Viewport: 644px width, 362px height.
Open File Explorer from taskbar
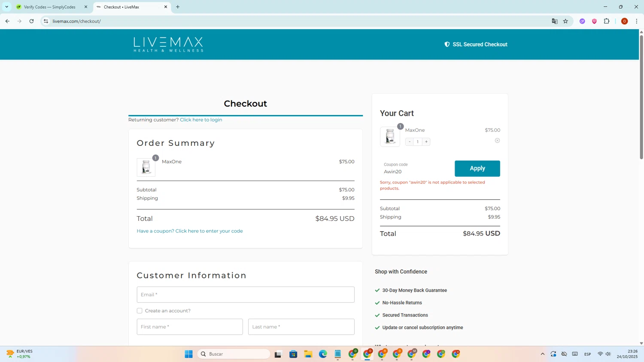[x=308, y=354]
